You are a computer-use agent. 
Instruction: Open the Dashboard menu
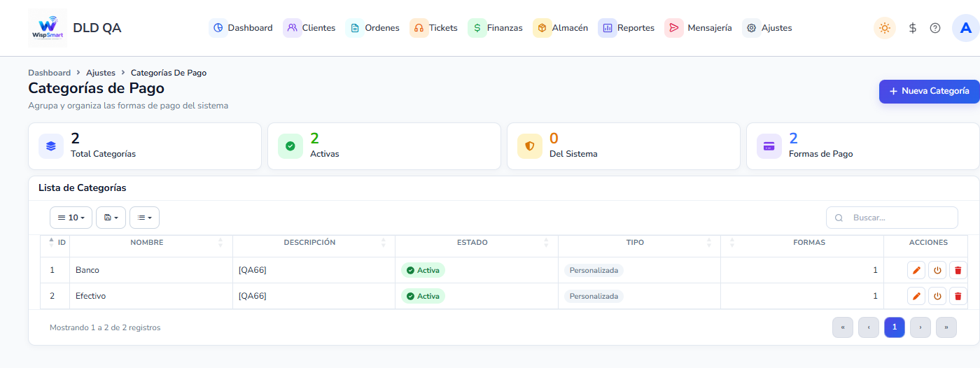[241, 28]
